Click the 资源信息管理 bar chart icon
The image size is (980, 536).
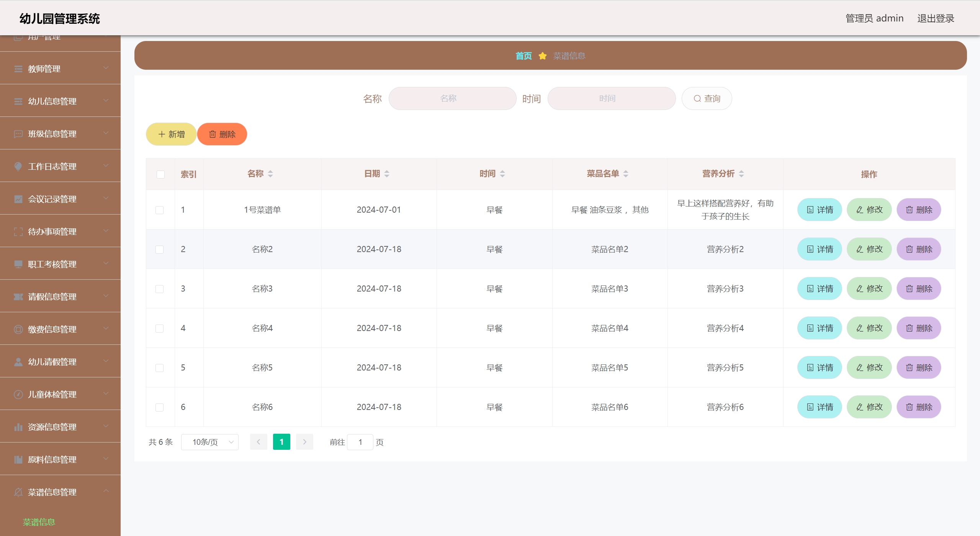point(18,427)
